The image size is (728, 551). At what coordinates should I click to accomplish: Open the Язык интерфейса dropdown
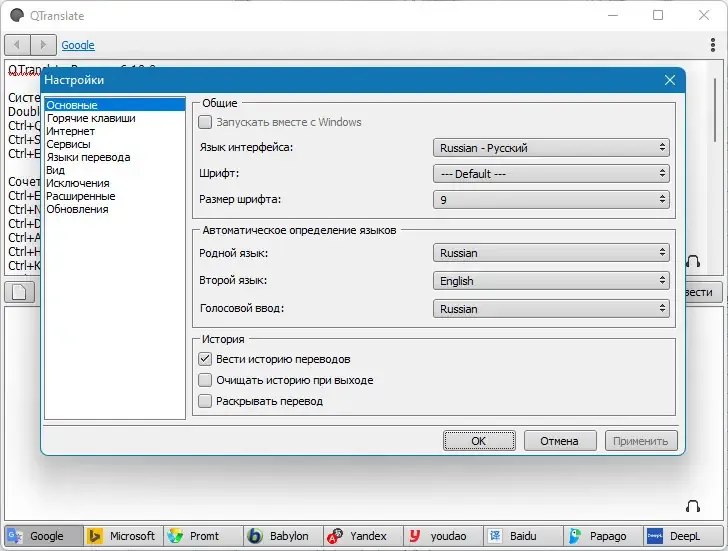coord(551,148)
